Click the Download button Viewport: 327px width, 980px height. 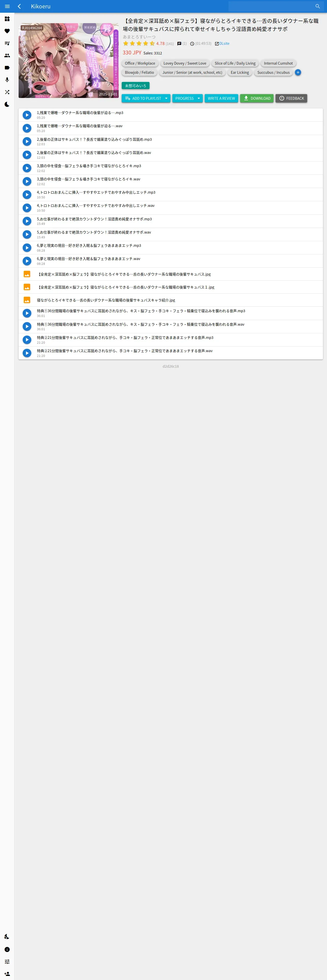click(x=257, y=98)
